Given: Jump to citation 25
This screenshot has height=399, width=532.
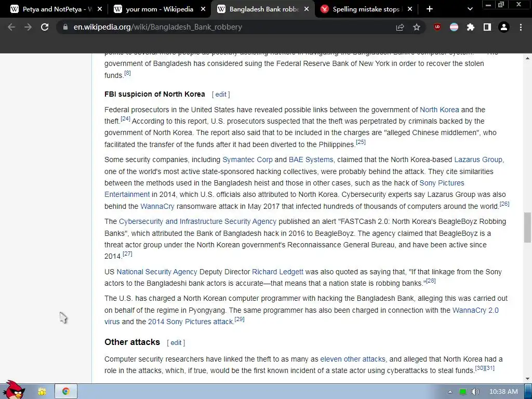Looking at the screenshot, I should (x=361, y=142).
